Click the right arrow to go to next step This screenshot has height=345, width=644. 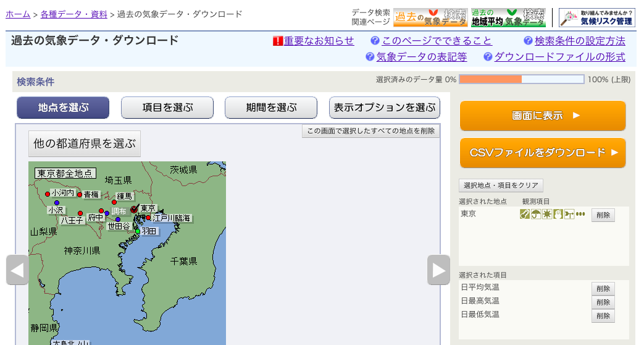[438, 270]
